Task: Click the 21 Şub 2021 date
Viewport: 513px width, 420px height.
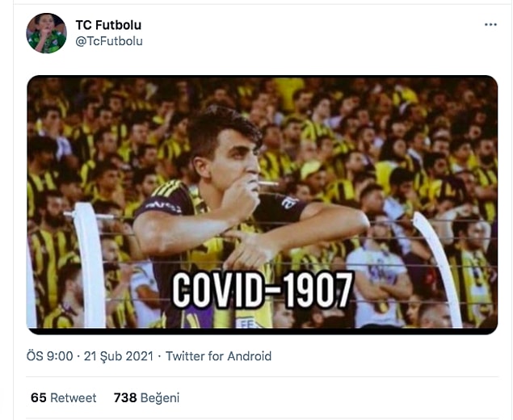Action: (119, 356)
